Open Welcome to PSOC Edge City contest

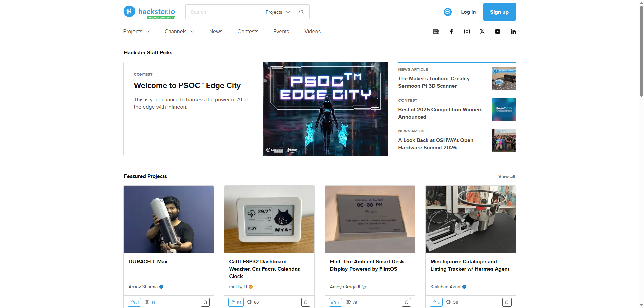187,86
